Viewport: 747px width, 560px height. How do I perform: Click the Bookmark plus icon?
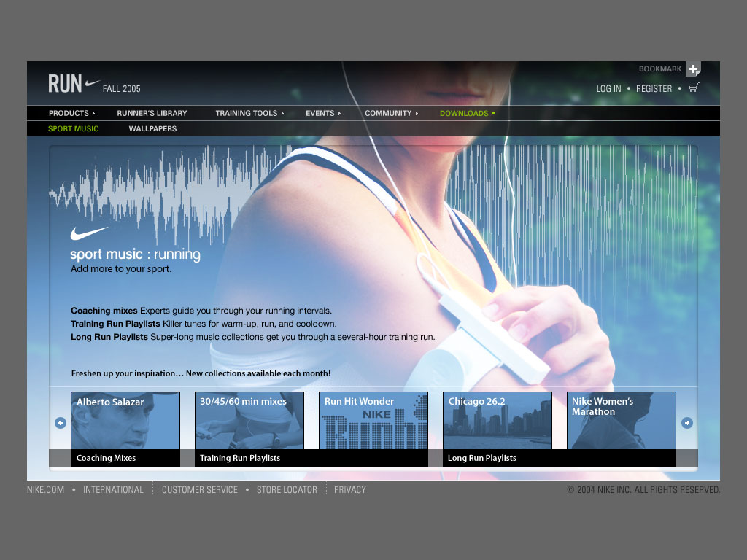(693, 69)
